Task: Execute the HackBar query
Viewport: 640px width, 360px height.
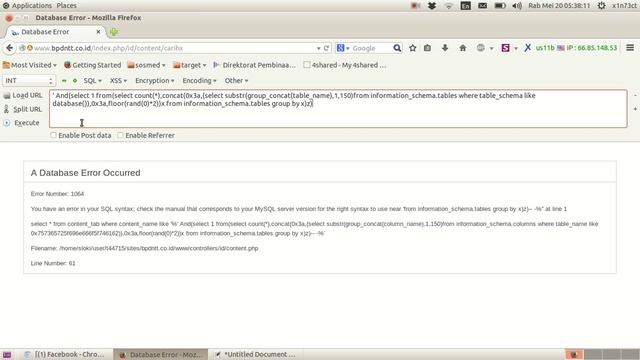Action: (x=22, y=123)
